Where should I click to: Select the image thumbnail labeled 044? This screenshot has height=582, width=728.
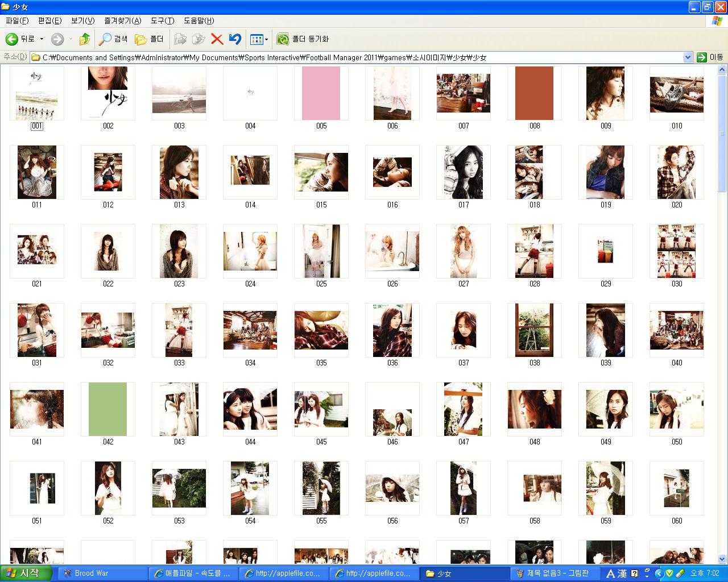coord(250,409)
